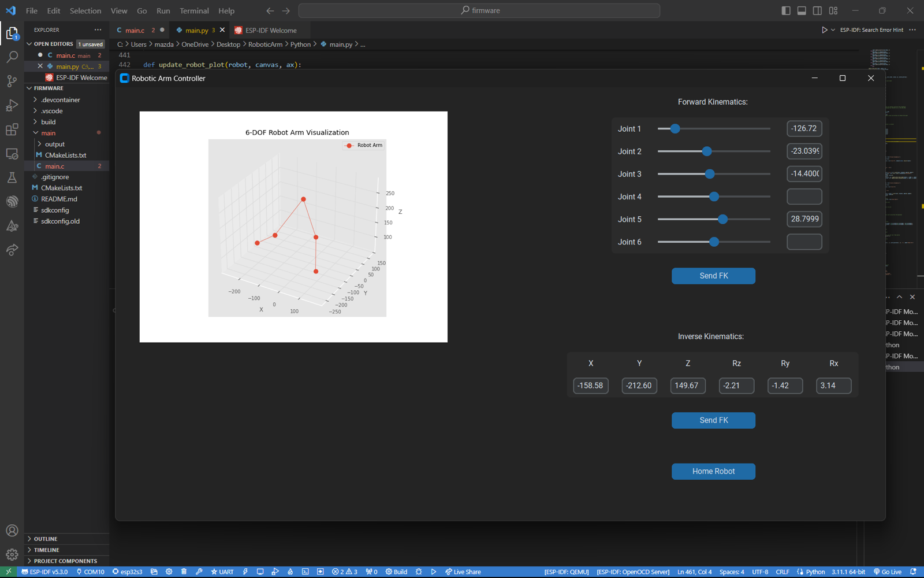The height and width of the screenshot is (578, 924).
Task: Open the Manage gear in the activity bar
Action: click(12, 554)
